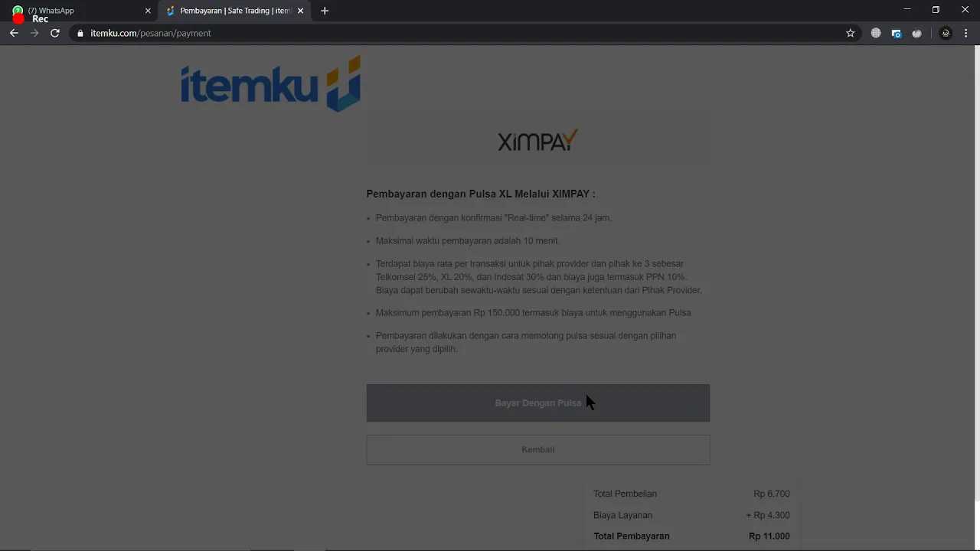Close the WhatsApp tab
The height and width of the screenshot is (551, 980).
148,11
